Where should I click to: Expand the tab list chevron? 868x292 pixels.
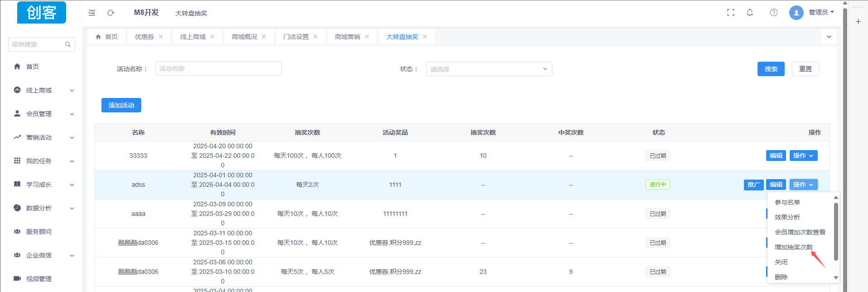829,37
